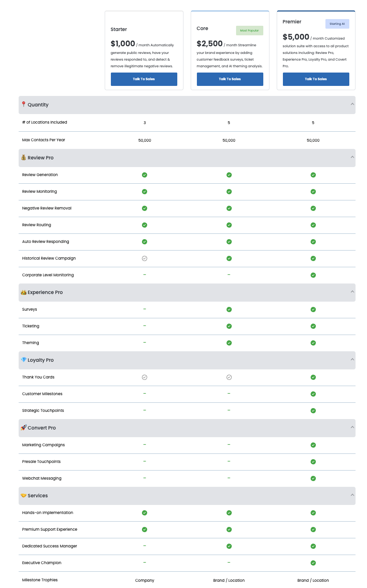Click Core's gray check for Thank You Cards

click(x=229, y=377)
